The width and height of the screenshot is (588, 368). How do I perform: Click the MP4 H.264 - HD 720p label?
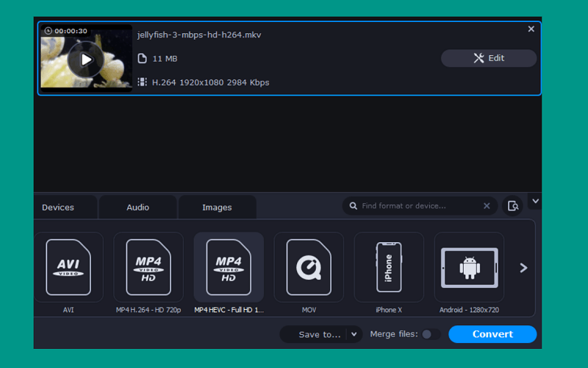[148, 310]
